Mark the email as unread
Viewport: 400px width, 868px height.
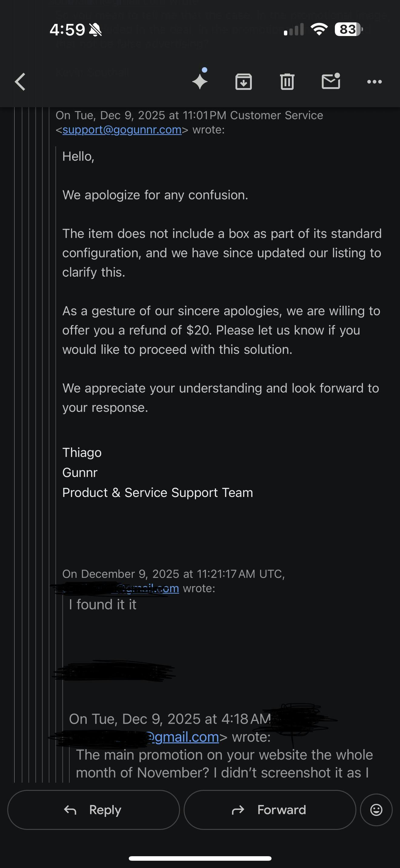pyautogui.click(x=331, y=81)
